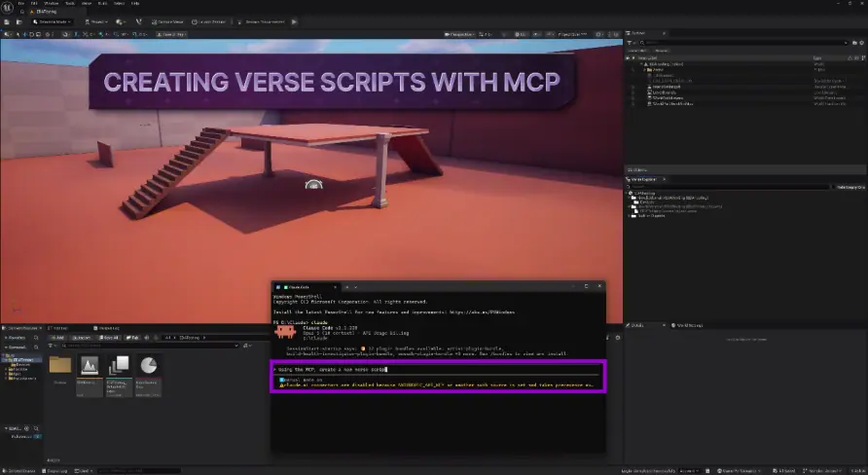
Task: Open the Build menu
Action: click(103, 3)
